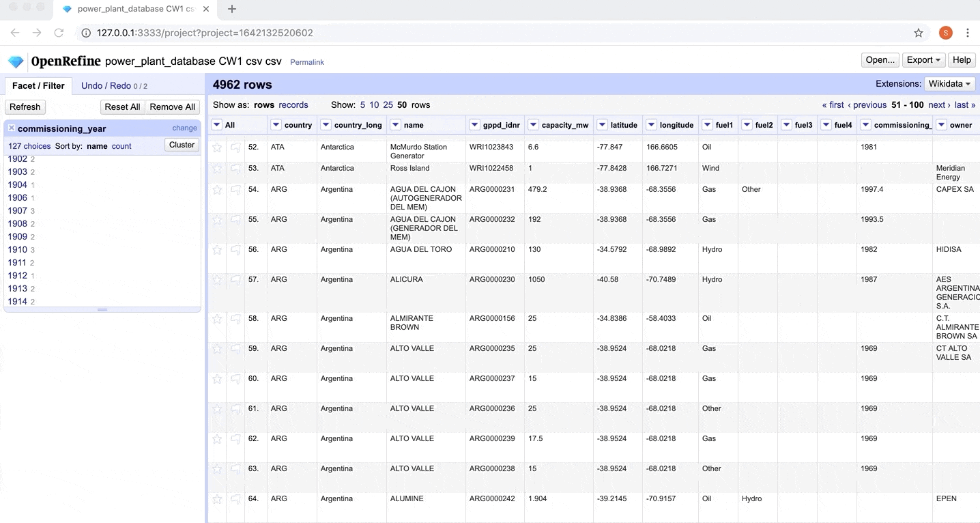This screenshot has width=980, height=523.
Task: Flag row 60 ALTO VALLE
Action: 235,379
